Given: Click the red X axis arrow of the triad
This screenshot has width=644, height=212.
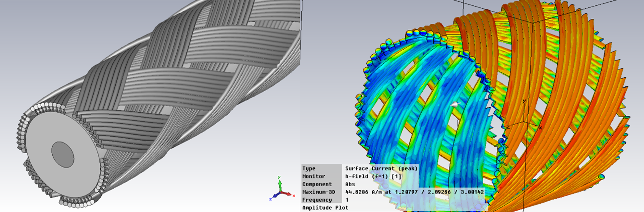Looking at the screenshot, I should tap(290, 194).
